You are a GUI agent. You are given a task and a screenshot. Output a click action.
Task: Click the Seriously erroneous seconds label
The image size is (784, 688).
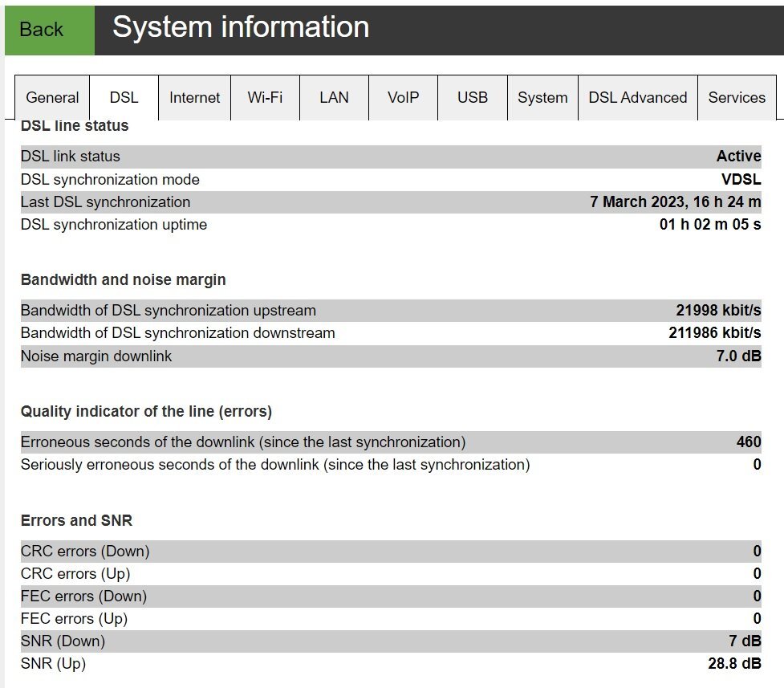coord(275,465)
